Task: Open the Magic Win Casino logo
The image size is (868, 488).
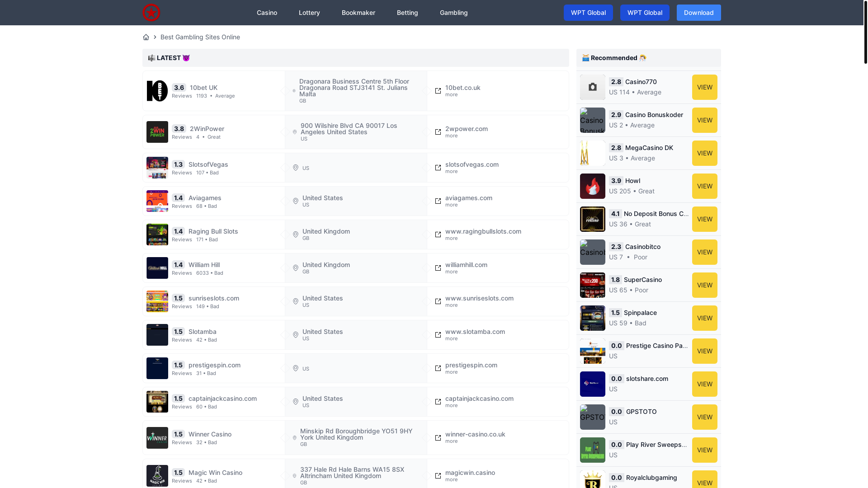Action: coord(157,476)
